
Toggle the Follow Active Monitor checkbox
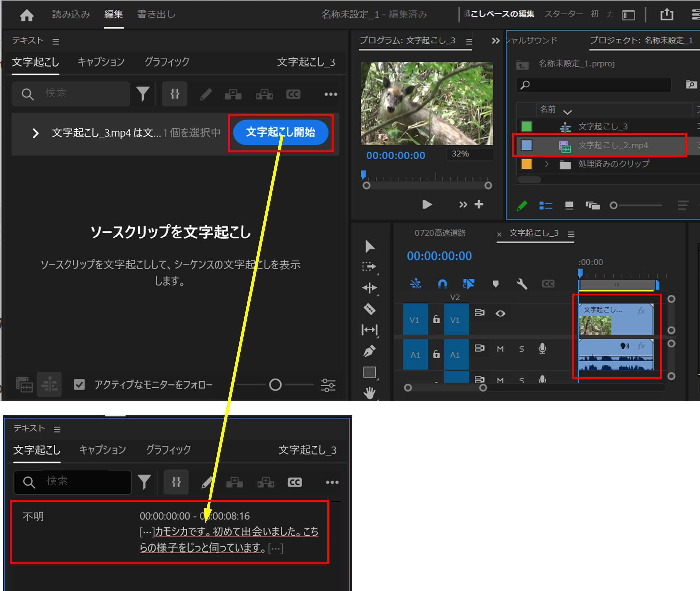click(79, 385)
